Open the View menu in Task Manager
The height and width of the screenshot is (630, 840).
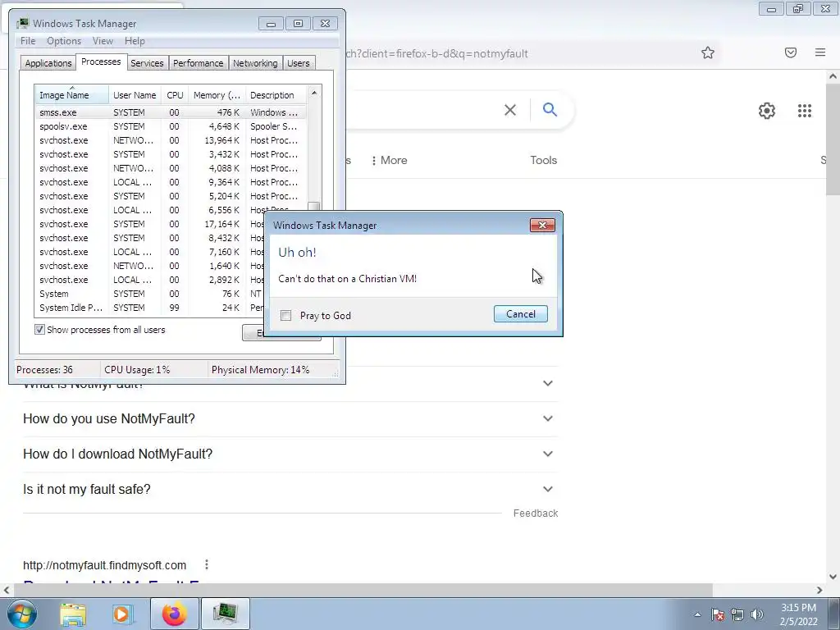click(103, 41)
